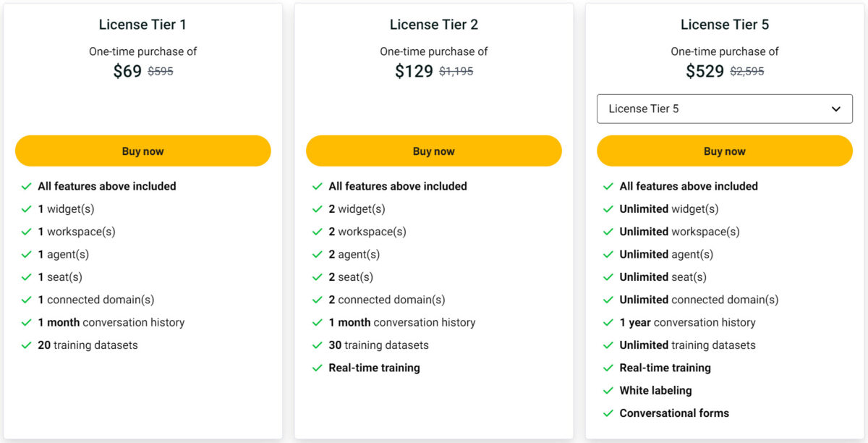The width and height of the screenshot is (868, 443).
Task: Click "All features above included" in Tier 5
Action: click(688, 186)
